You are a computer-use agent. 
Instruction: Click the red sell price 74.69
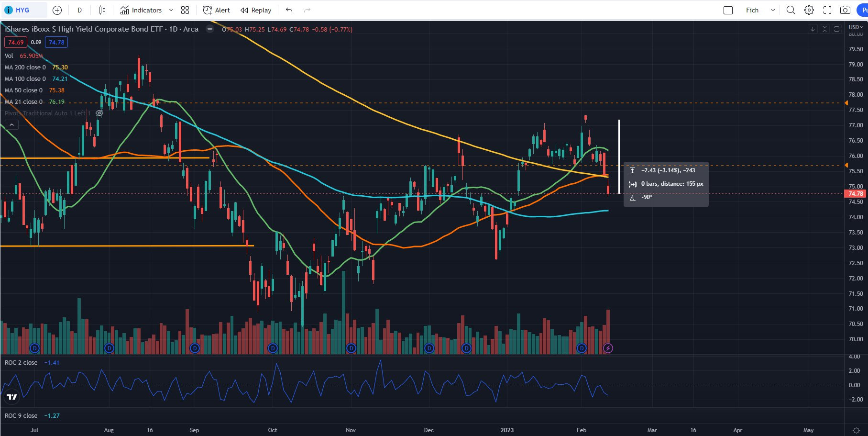tap(16, 42)
